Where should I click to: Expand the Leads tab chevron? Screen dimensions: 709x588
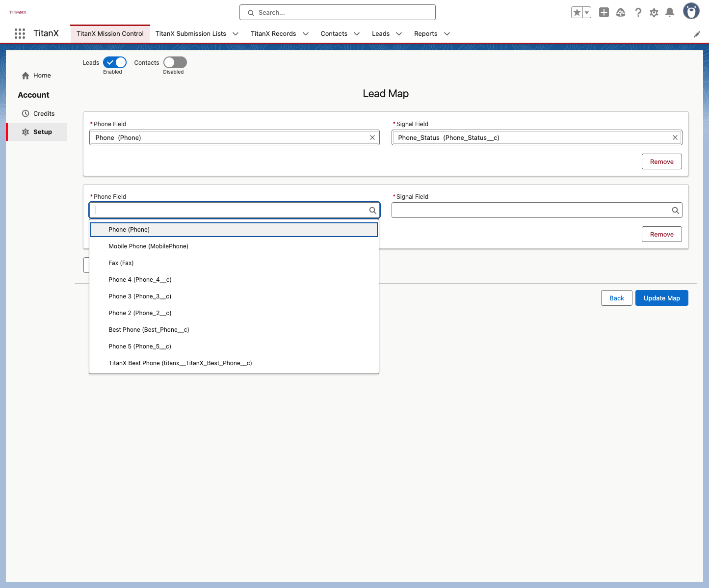(399, 34)
